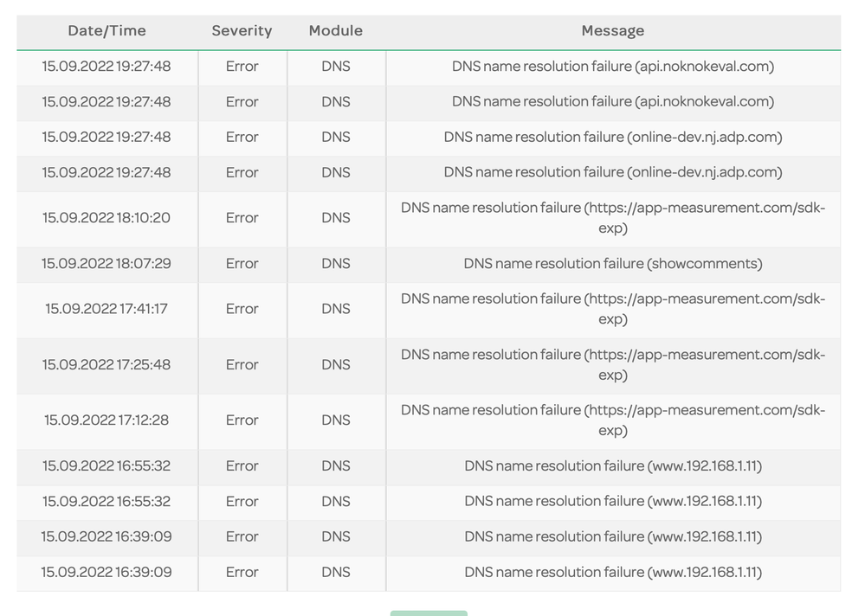The image size is (865, 616).
Task: Click the Error severity cell in the top row
Action: pyautogui.click(x=242, y=67)
